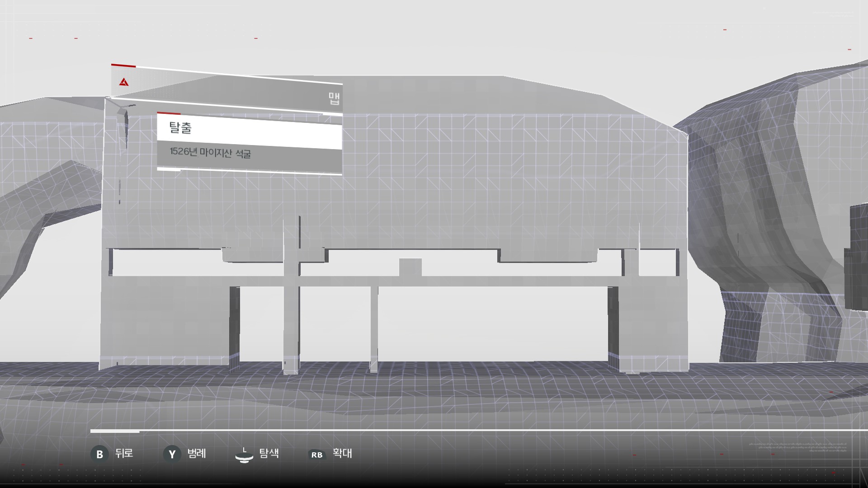868x488 pixels.
Task: Select the 맵 header tab
Action: [334, 98]
